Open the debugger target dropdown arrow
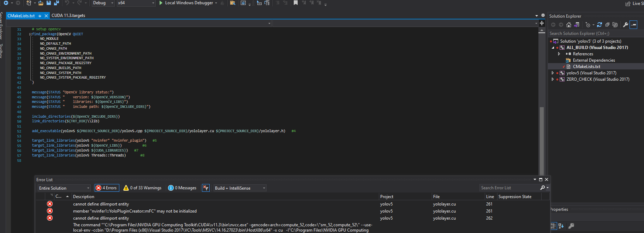644x233 pixels. click(x=216, y=3)
